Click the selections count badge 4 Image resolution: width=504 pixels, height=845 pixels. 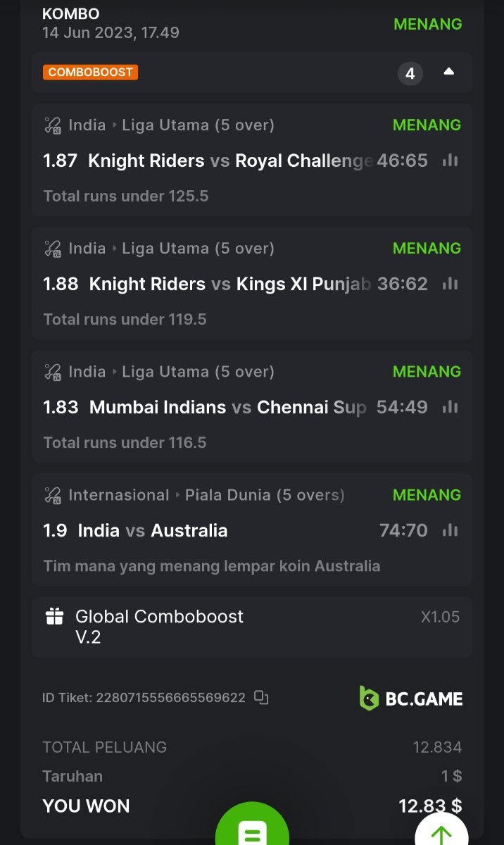tap(410, 73)
